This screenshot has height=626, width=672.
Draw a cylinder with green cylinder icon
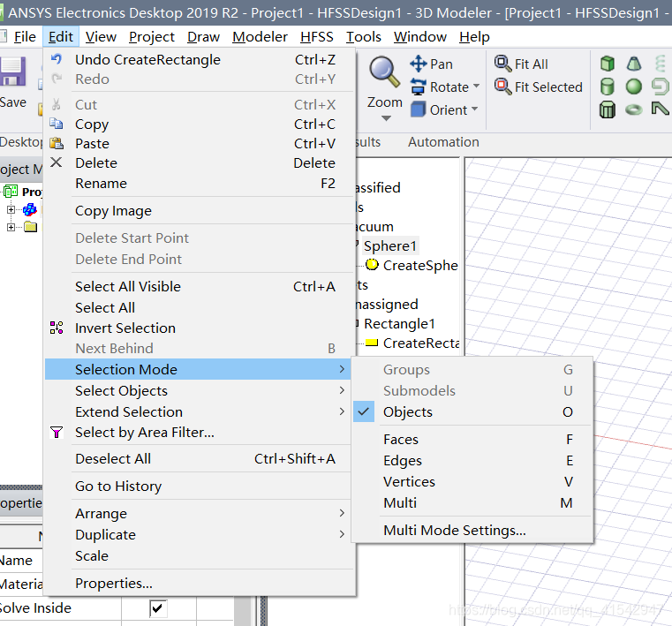click(608, 87)
